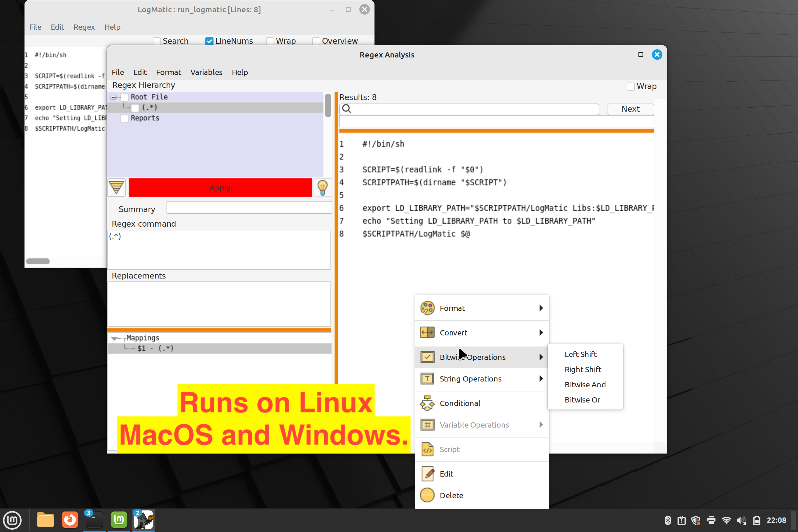Open the terminal taskbar icon

point(94,520)
